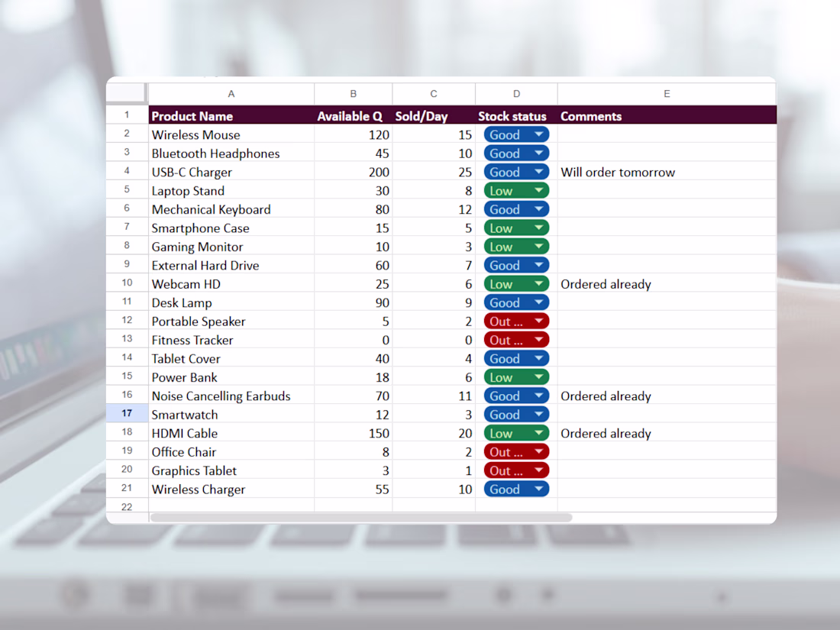Viewport: 840px width, 630px height.
Task: Select column E header
Action: pos(667,94)
